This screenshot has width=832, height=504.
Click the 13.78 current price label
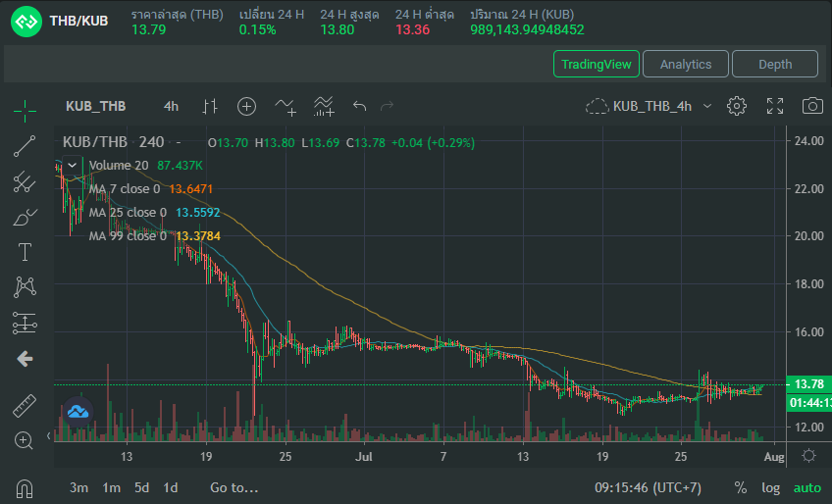(808, 384)
